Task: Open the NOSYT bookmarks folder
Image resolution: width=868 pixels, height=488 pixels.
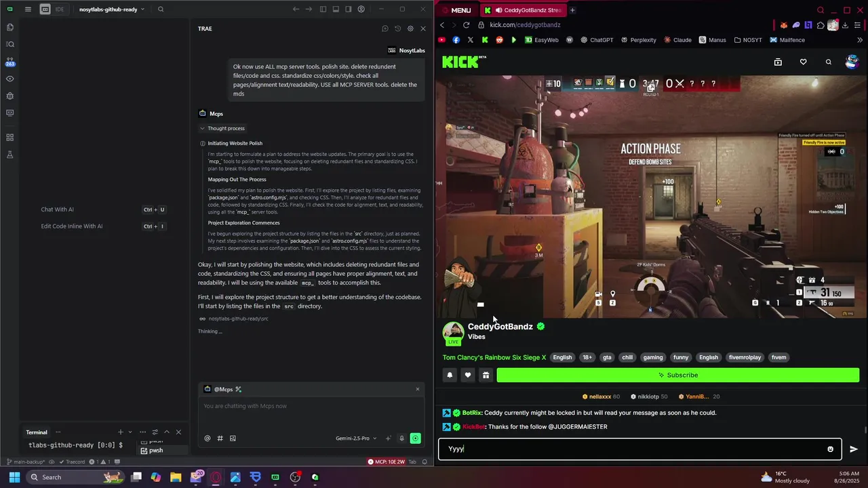Action: [748, 40]
